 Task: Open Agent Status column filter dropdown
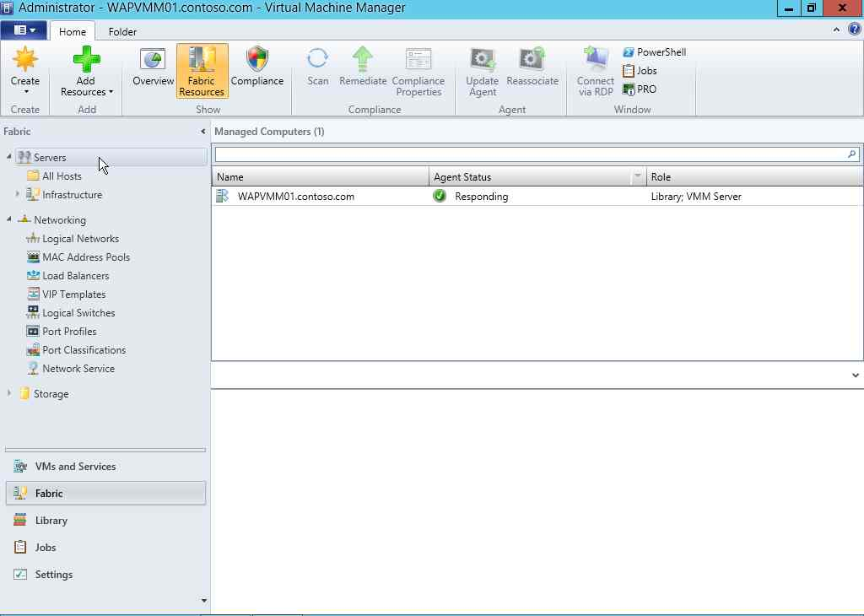tap(638, 176)
